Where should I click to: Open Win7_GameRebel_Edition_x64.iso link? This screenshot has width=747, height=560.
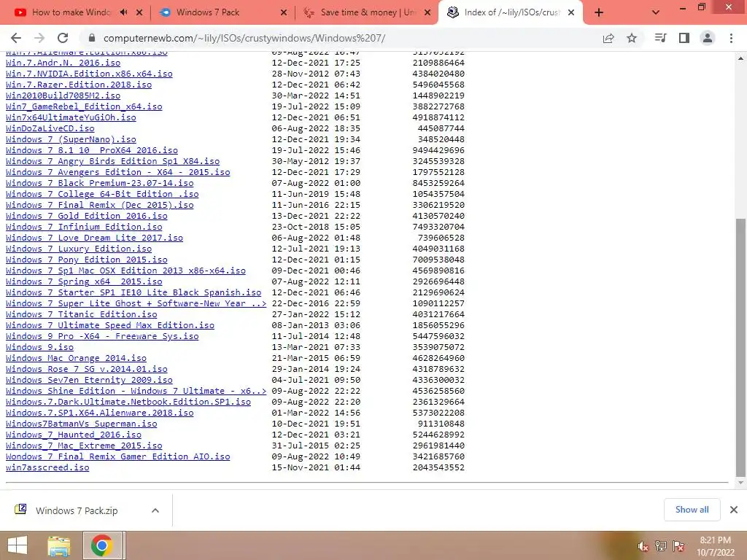click(84, 106)
